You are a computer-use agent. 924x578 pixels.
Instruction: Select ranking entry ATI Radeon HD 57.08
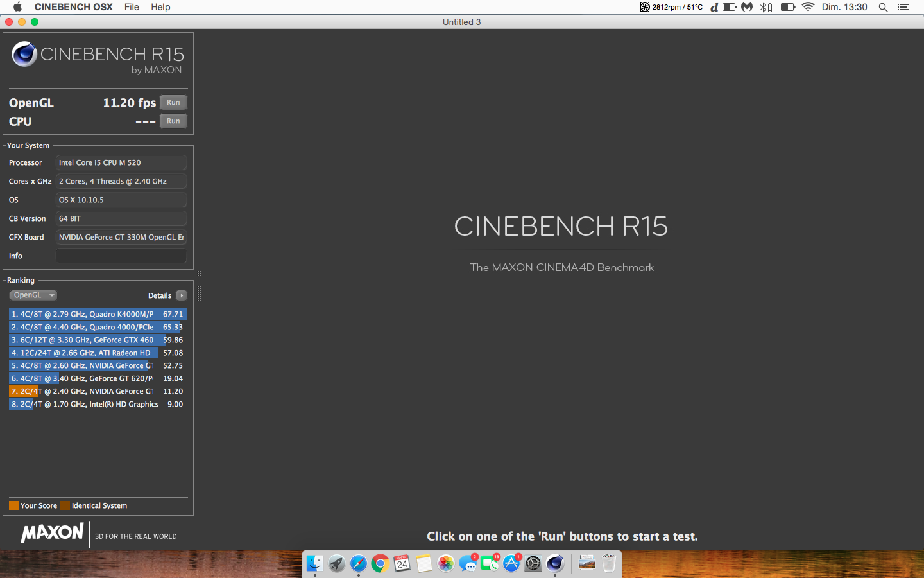pos(98,353)
